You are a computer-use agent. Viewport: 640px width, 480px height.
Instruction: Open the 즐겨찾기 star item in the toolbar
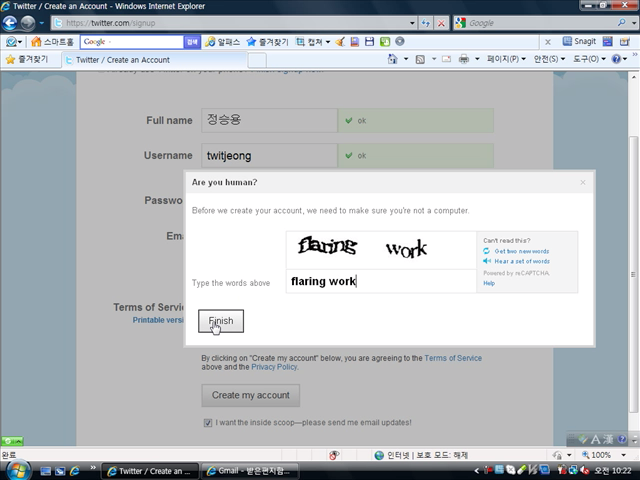(x=267, y=42)
